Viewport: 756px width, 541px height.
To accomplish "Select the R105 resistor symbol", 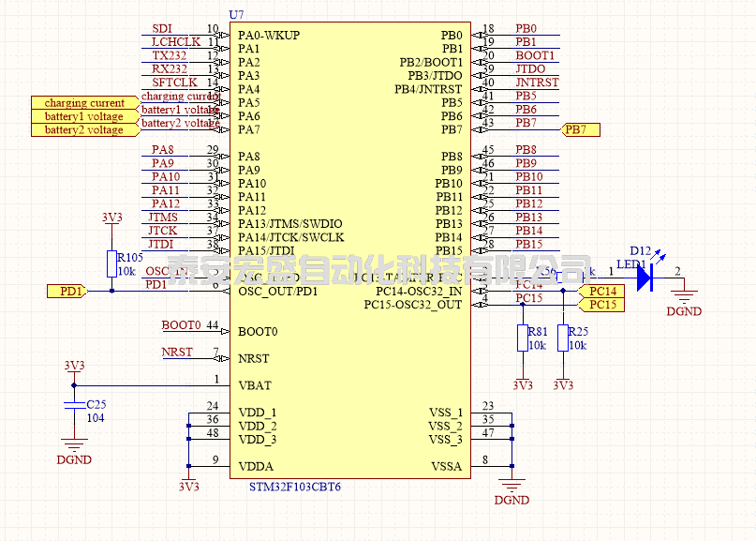I will 111,263.
